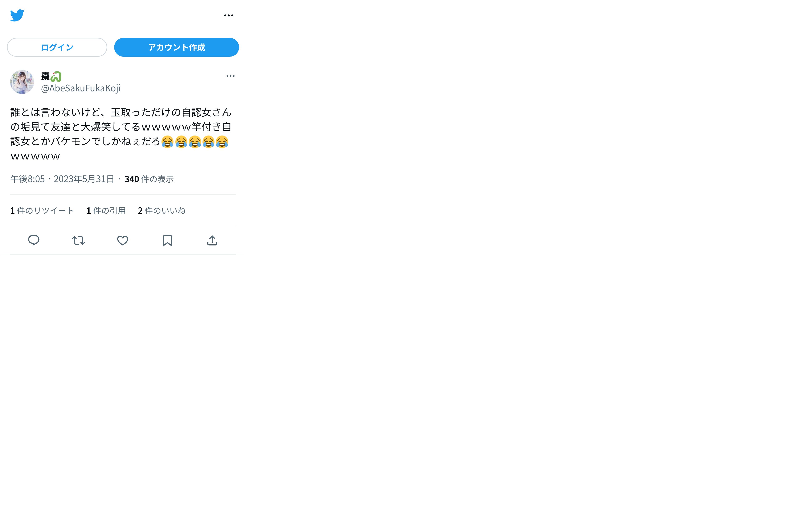Click the Twitter bird logo
Image resolution: width=810 pixels, height=532 pixels.
point(17,15)
